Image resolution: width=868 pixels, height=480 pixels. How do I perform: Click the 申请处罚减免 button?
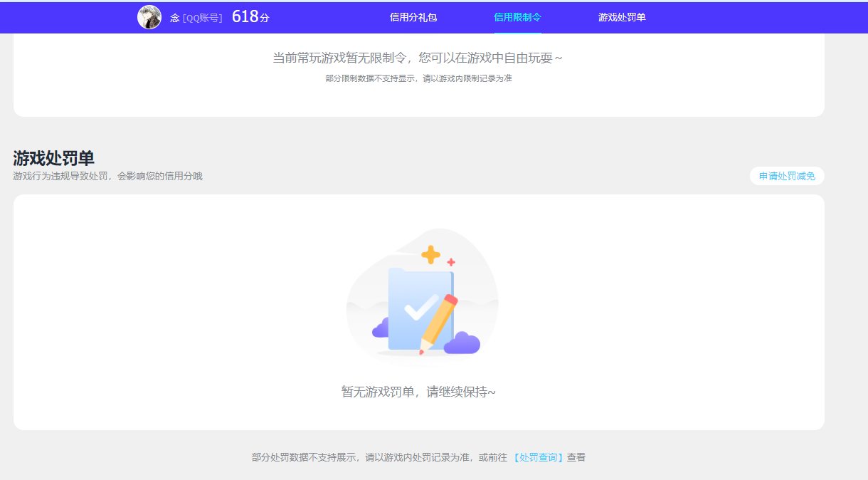(787, 176)
